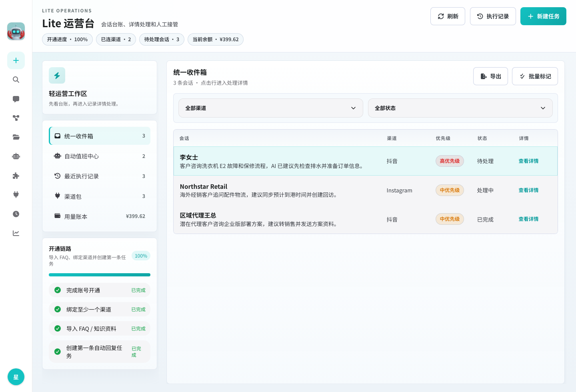Open workflow nodes icon in sidebar
576x392 pixels.
(16, 118)
